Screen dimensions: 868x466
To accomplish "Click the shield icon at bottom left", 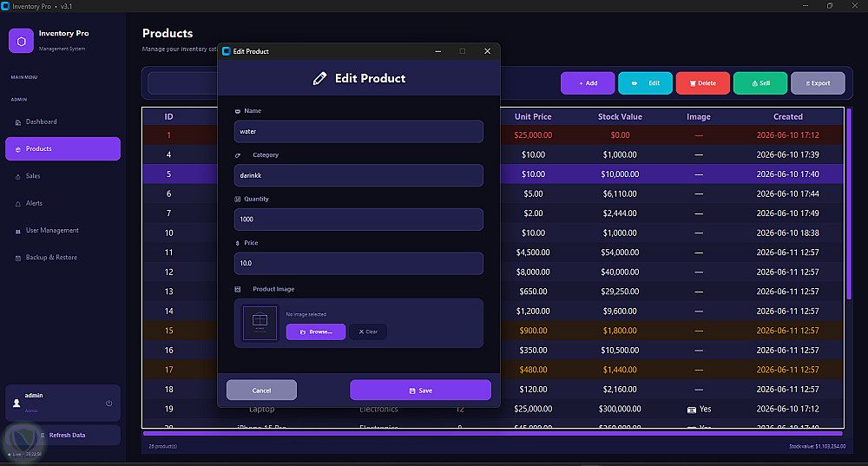I will [x=23, y=441].
